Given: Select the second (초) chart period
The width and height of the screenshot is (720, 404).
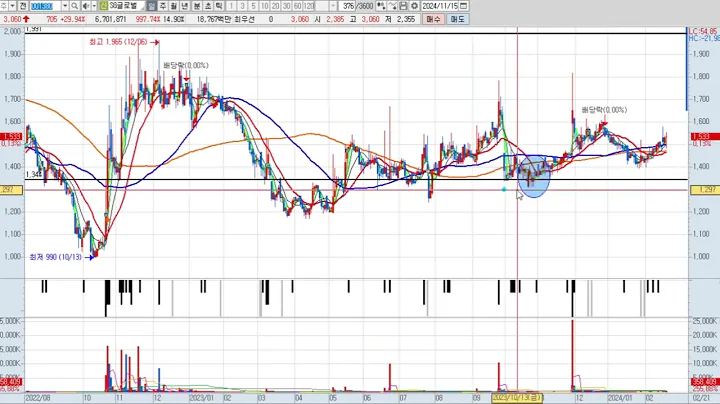Looking at the screenshot, I should click(208, 6).
